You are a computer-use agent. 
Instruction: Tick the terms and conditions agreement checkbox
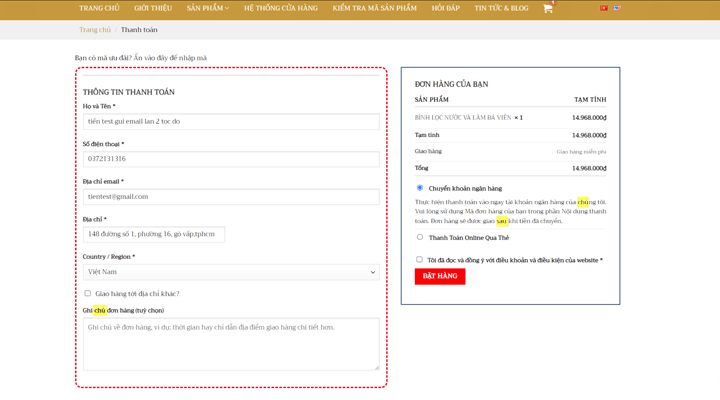click(x=420, y=260)
